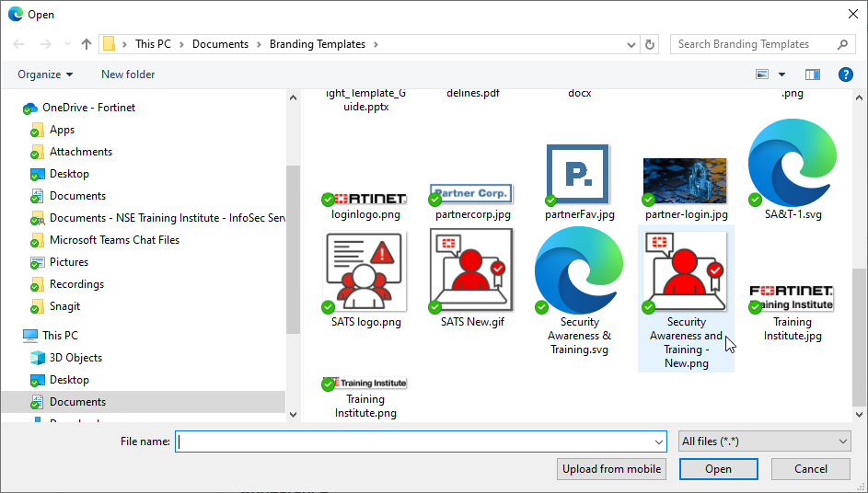Open the view options dropdown arrow

[781, 75]
